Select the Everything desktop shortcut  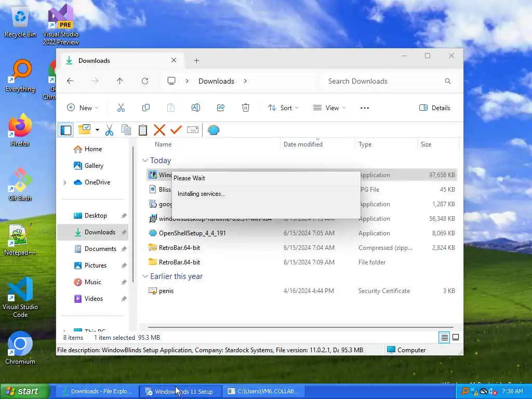click(20, 76)
